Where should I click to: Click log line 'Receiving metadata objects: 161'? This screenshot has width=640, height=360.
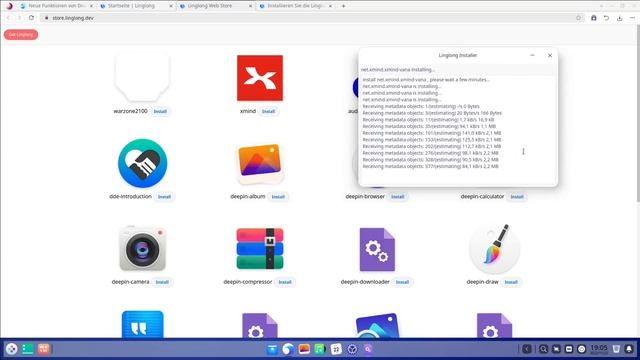pyautogui.click(x=431, y=133)
